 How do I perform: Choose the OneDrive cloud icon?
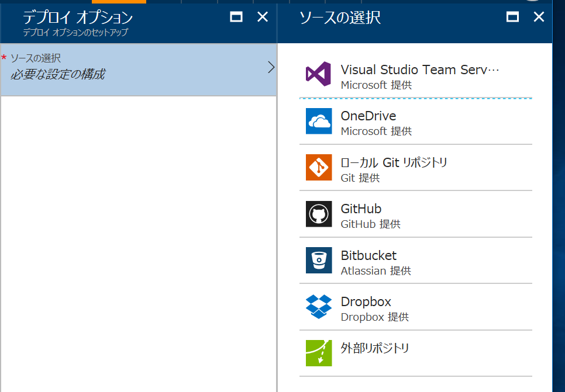319,121
